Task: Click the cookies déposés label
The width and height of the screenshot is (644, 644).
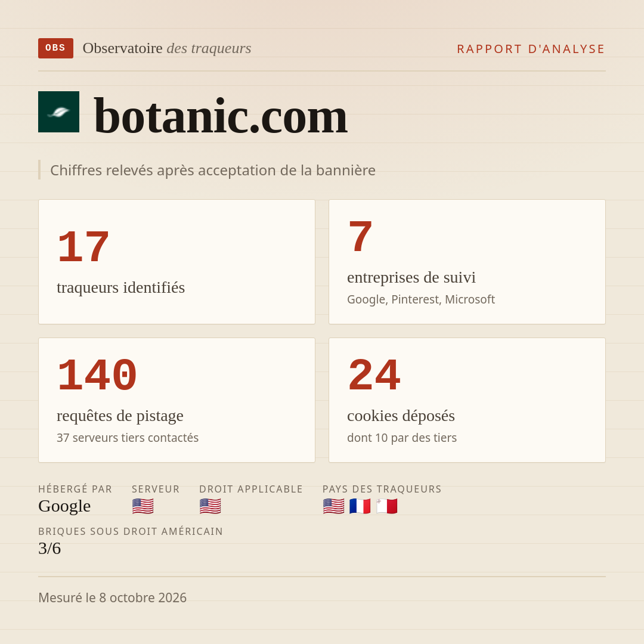Action: [401, 416]
